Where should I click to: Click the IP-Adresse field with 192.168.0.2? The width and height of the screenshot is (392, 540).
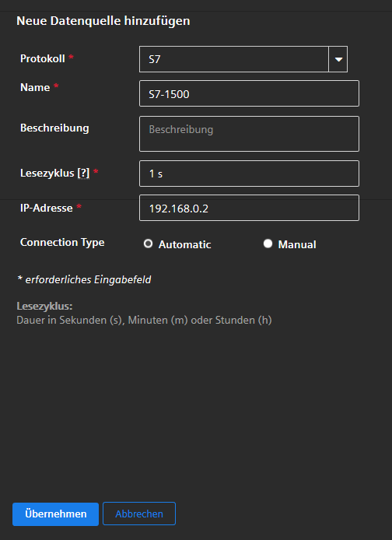[249, 208]
